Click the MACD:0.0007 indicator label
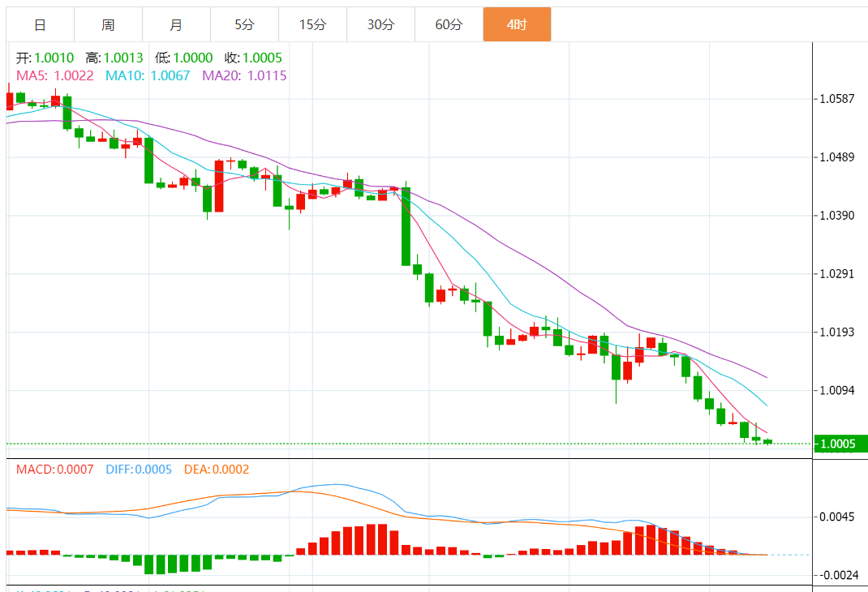Image resolution: width=868 pixels, height=592 pixels. click(55, 470)
